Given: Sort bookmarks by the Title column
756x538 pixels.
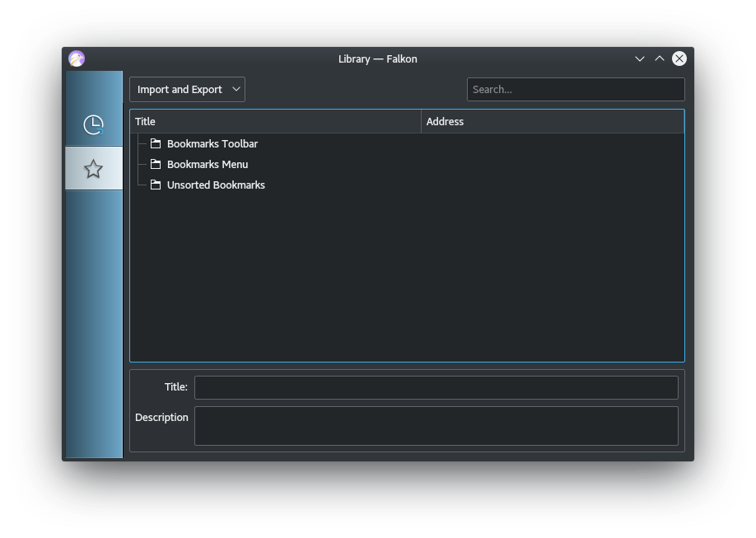Looking at the screenshot, I should (145, 120).
